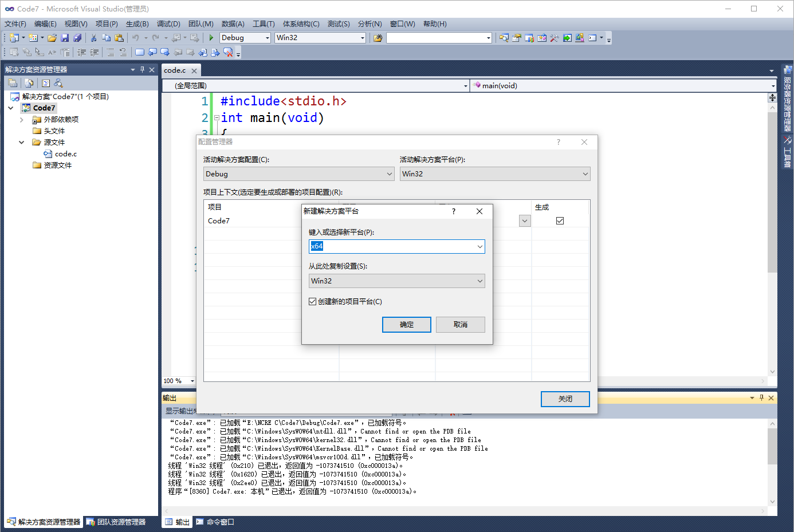The height and width of the screenshot is (532, 794).
Task: Click Cancel in New Solution Platform dialog
Action: 461,325
